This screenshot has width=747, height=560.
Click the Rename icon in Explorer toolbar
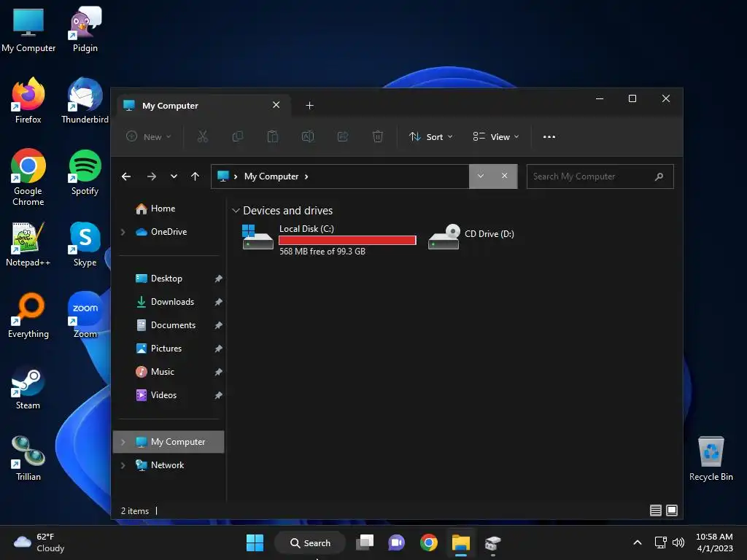[x=308, y=136]
